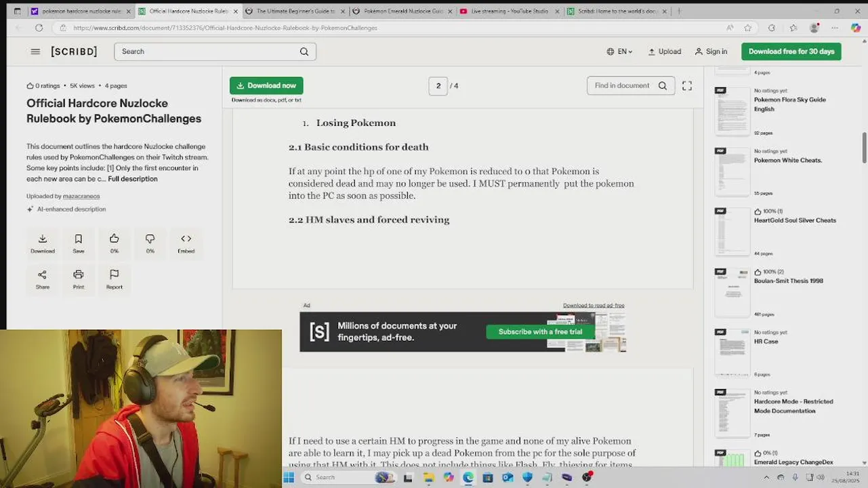
Task: Open Microsoft Edge from taskbar
Action: [468, 477]
